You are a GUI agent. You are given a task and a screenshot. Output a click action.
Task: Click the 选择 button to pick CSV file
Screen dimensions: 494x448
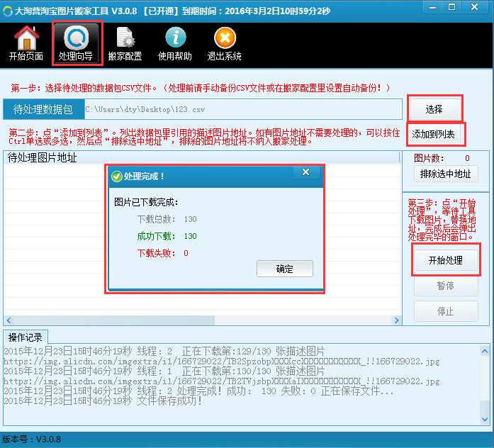434,109
